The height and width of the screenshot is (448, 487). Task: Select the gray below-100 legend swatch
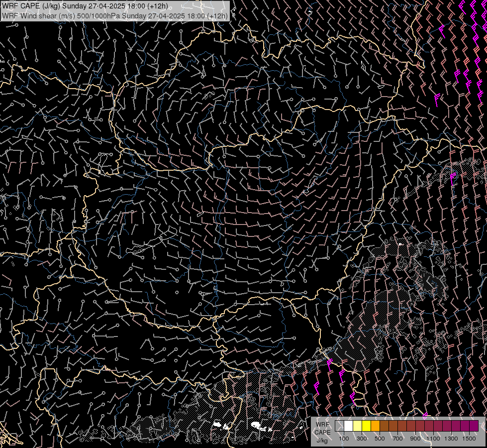(339, 426)
